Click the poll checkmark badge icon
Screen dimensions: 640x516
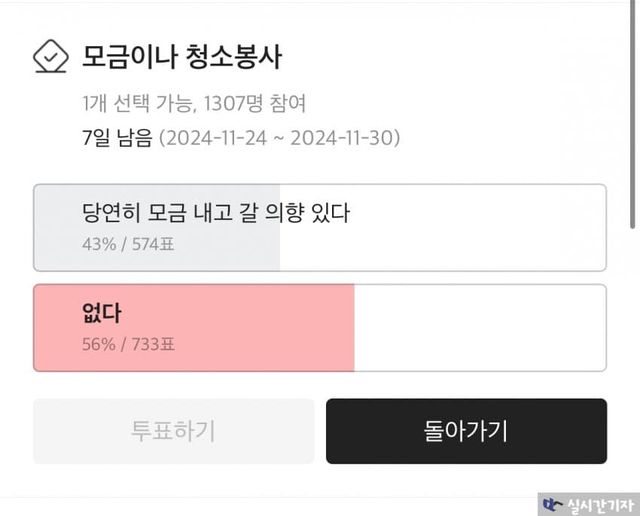49,57
